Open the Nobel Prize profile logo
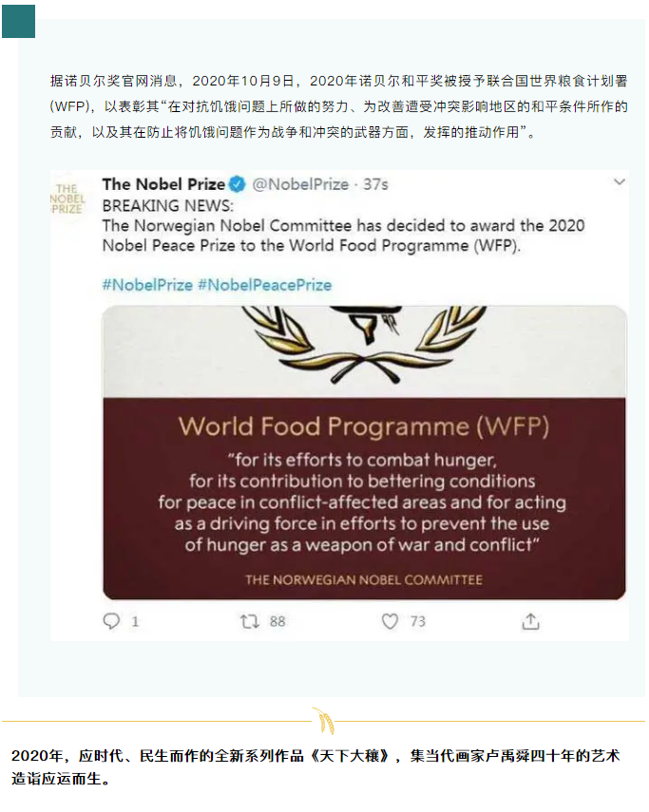 click(67, 195)
